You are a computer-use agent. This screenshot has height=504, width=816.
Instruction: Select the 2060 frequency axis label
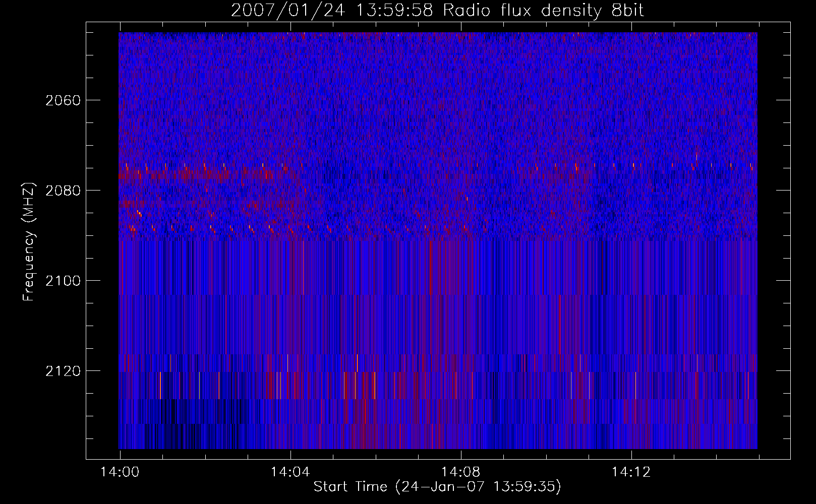point(63,100)
